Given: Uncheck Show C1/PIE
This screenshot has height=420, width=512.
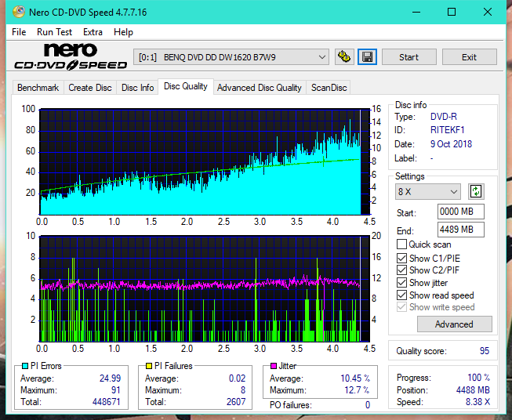Looking at the screenshot, I should 401,258.
